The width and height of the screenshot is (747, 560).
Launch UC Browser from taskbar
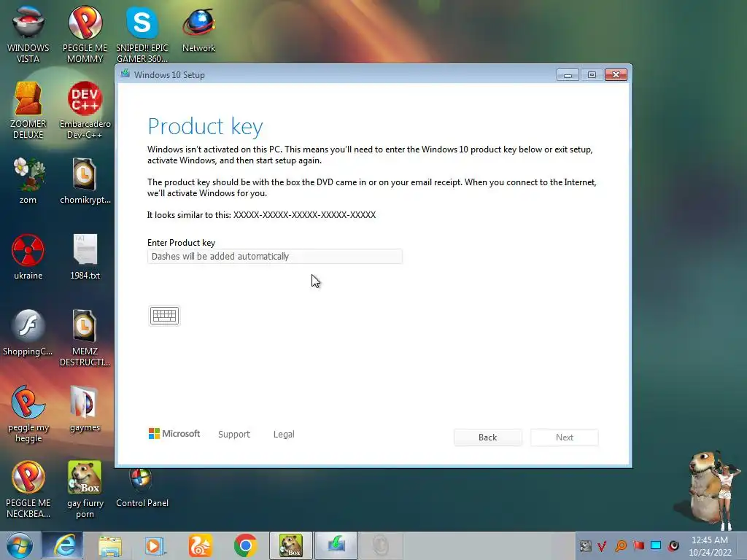200,545
